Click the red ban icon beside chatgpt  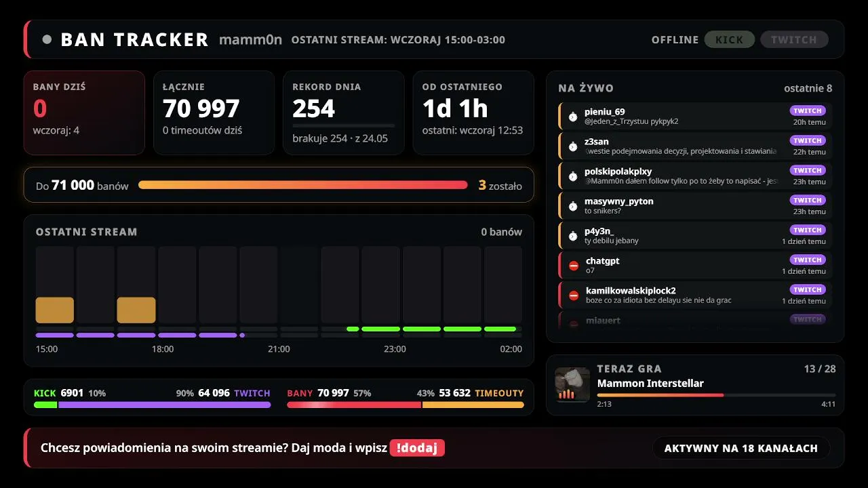coord(574,266)
